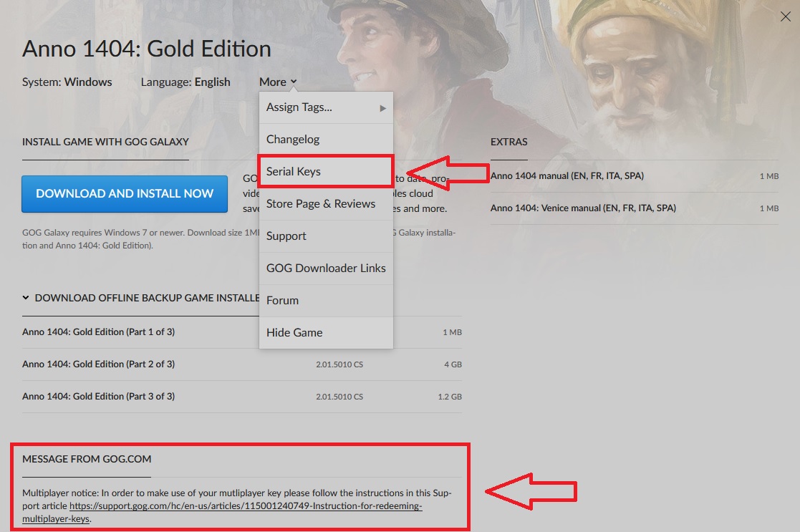Click the Message From GOG.com heading
Screen dimensions: 800x532
tap(87, 459)
